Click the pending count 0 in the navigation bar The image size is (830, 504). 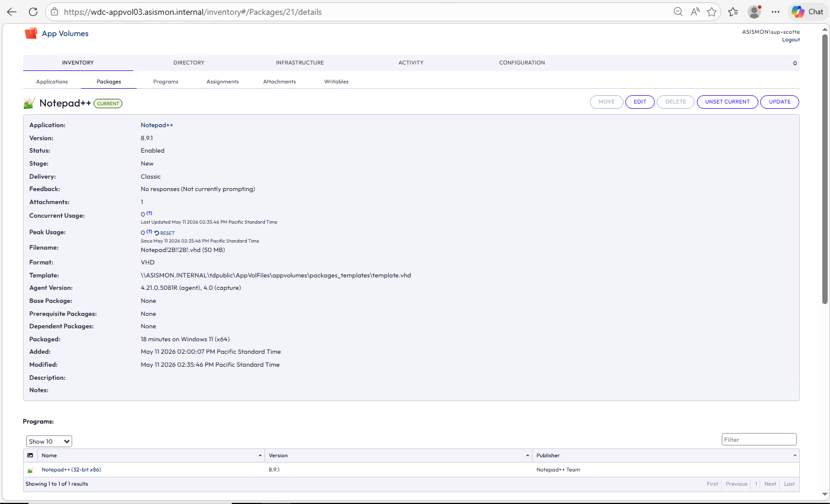click(x=795, y=63)
